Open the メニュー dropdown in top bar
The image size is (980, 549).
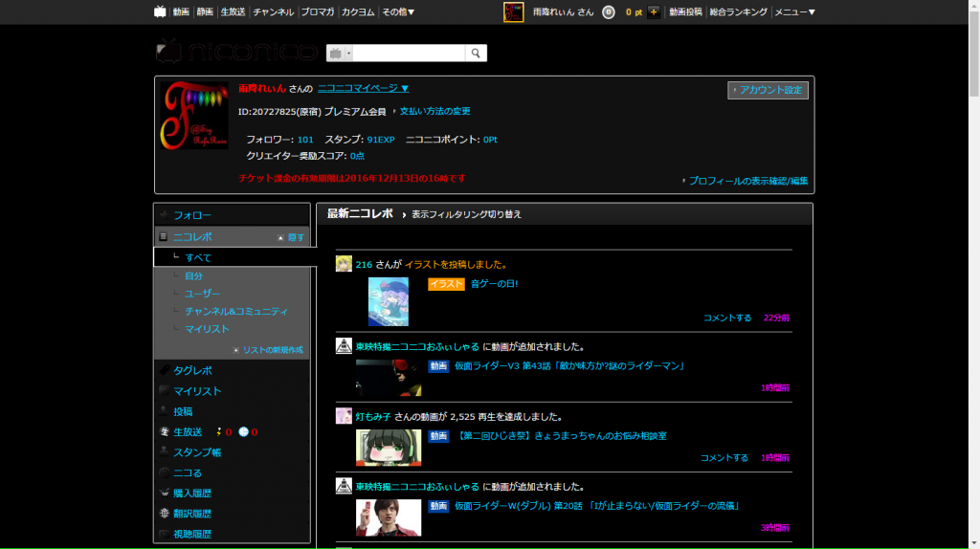[x=794, y=11]
